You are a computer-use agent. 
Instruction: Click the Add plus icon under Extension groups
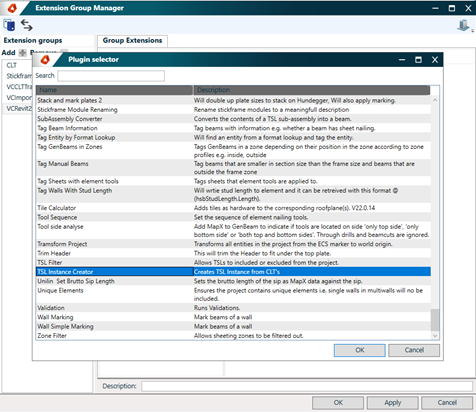pos(22,53)
